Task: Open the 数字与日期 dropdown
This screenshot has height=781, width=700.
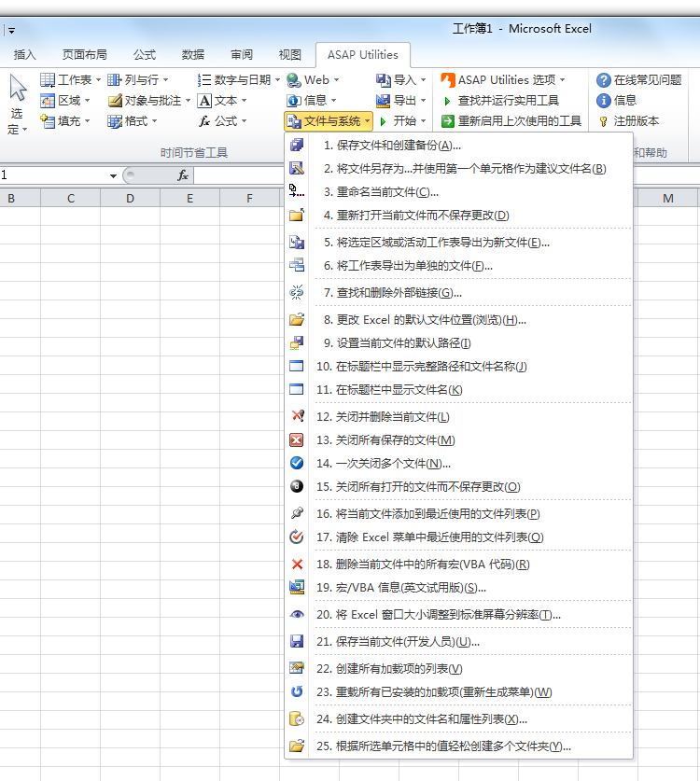Action: [239, 79]
